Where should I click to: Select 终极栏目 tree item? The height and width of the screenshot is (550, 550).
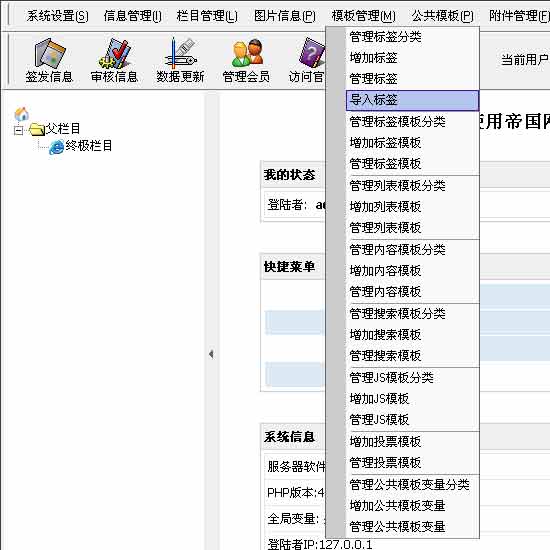[89, 146]
